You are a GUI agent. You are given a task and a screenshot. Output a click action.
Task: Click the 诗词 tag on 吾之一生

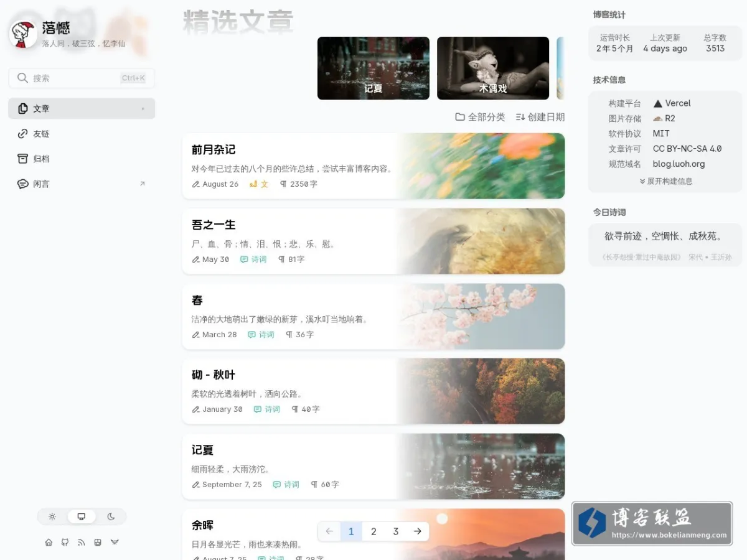tap(253, 259)
